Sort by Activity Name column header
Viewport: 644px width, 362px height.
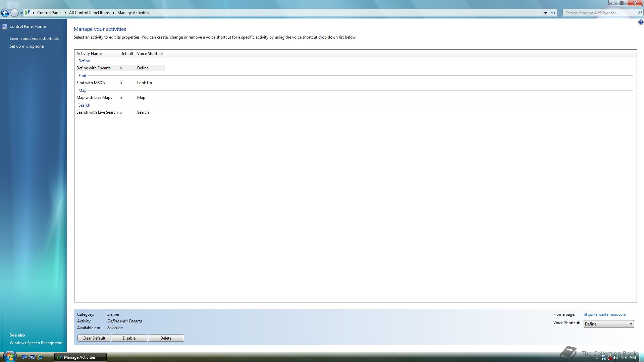coord(96,54)
